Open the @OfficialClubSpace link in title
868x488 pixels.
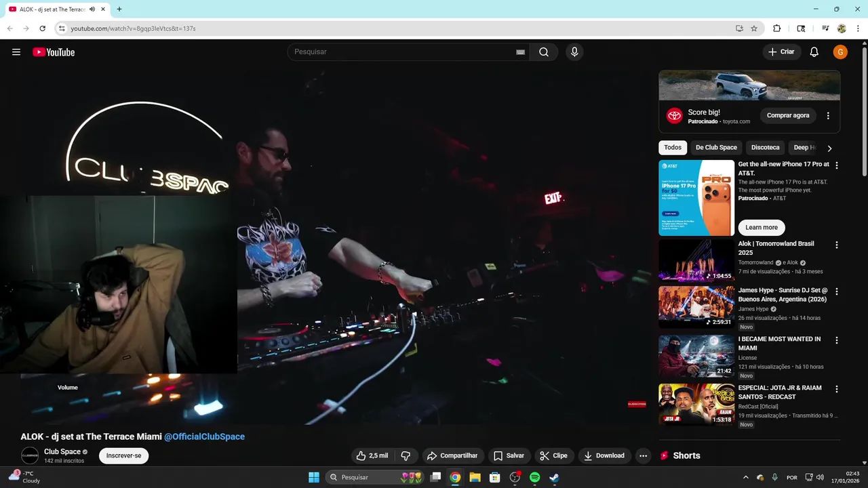[204, 436]
